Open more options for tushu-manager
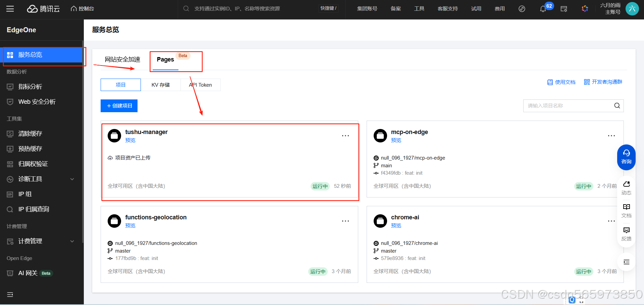The width and height of the screenshot is (644, 305). click(x=345, y=136)
